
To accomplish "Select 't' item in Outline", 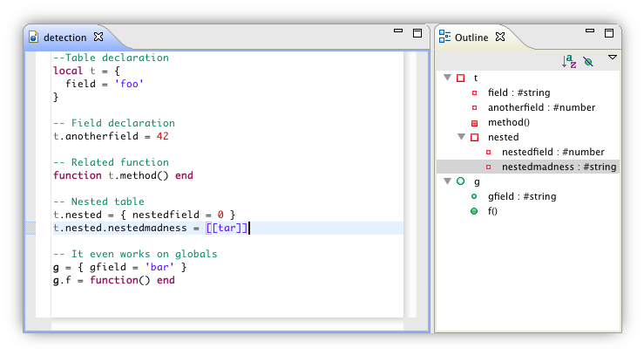I will tap(476, 79).
